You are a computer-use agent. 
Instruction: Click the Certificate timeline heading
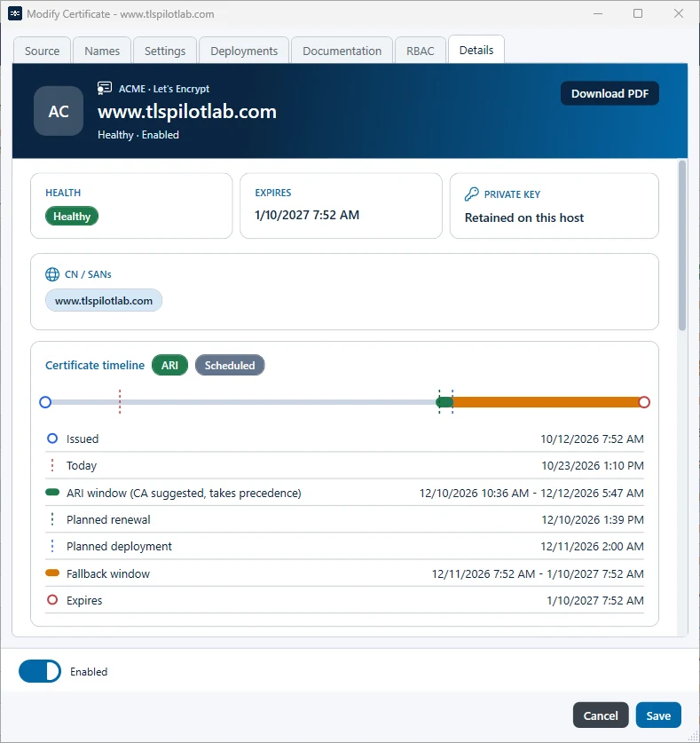[x=95, y=366]
